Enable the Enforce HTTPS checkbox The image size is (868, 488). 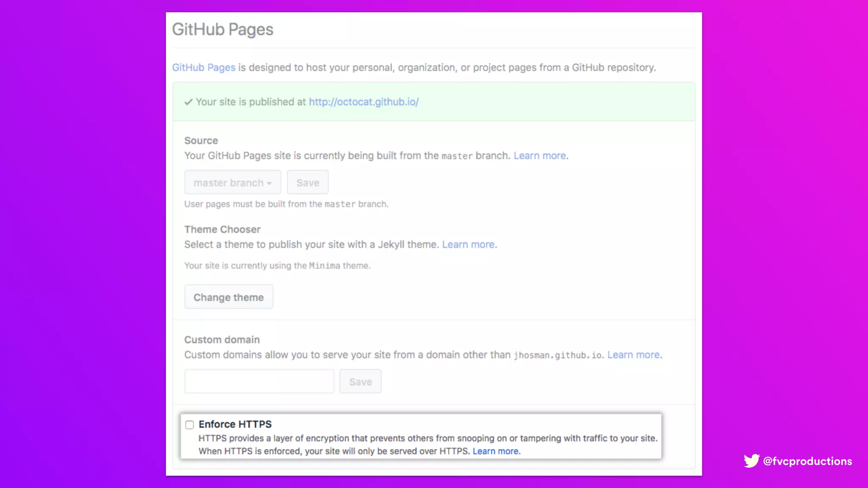(x=189, y=424)
